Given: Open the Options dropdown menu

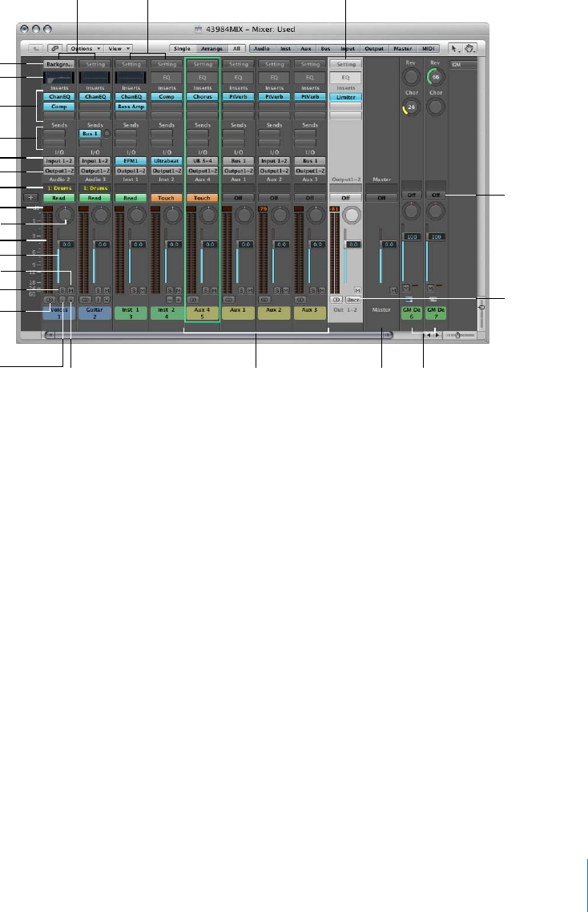Looking at the screenshot, I should pyautogui.click(x=85, y=49).
